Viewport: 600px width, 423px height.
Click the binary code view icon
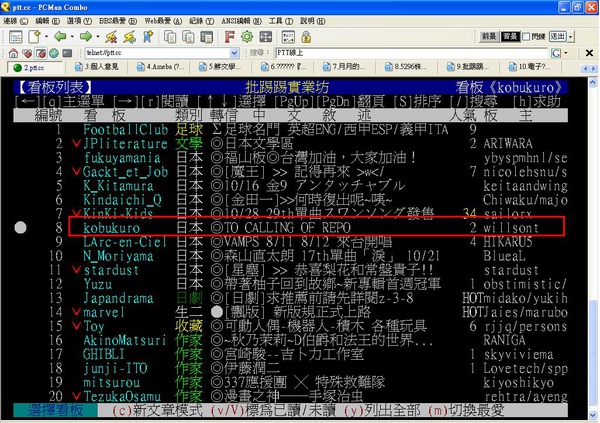point(288,37)
